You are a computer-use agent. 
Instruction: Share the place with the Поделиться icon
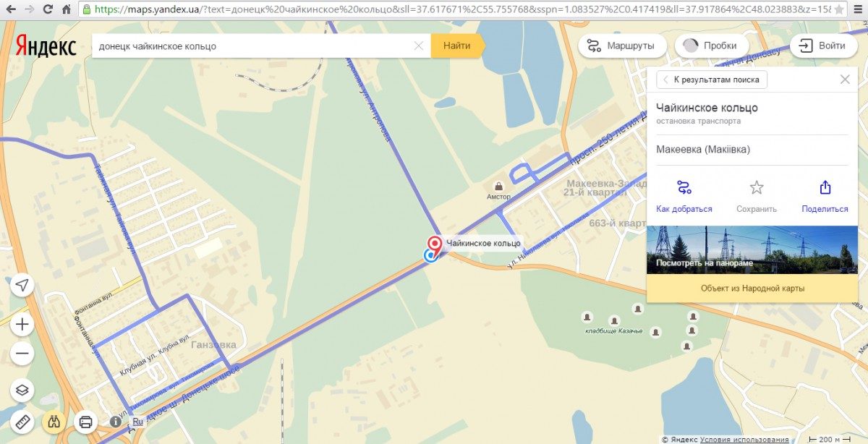(x=825, y=188)
